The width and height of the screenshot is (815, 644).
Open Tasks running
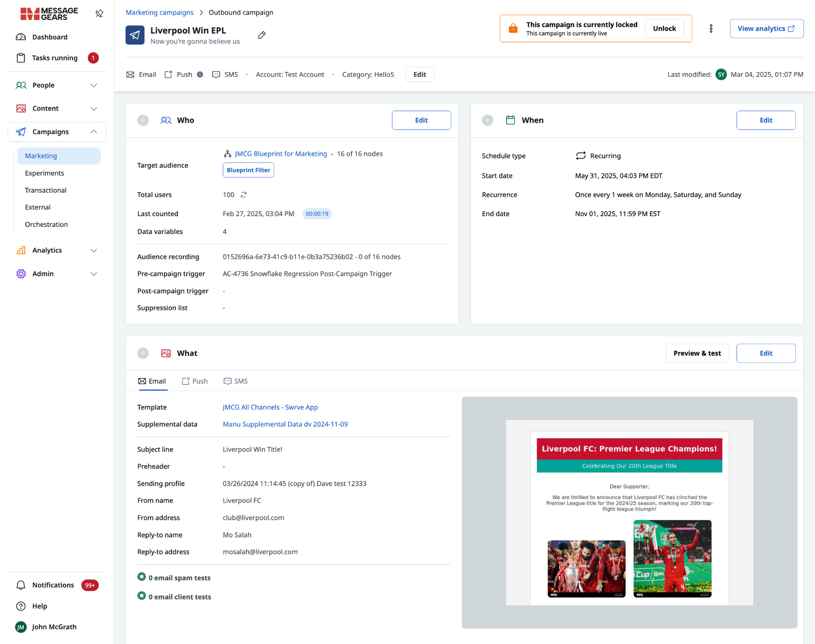55,58
